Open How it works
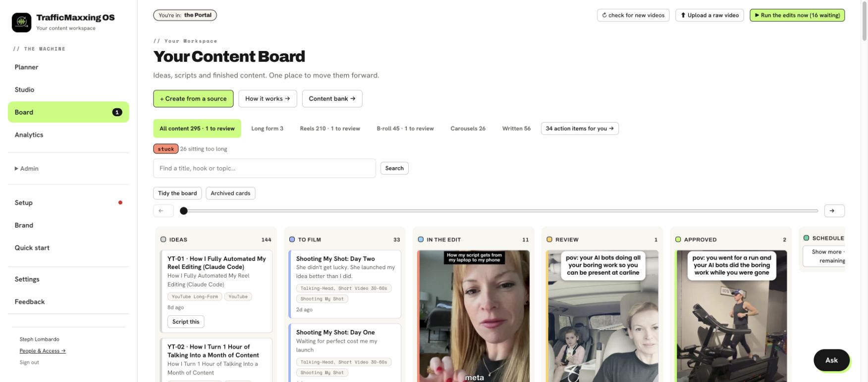This screenshot has height=382, width=868. pos(268,98)
